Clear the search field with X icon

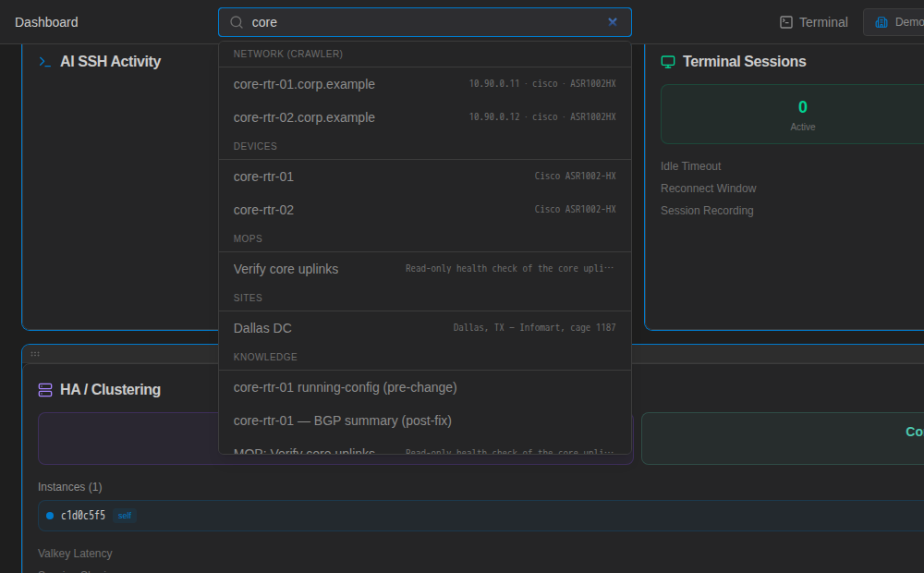(613, 22)
